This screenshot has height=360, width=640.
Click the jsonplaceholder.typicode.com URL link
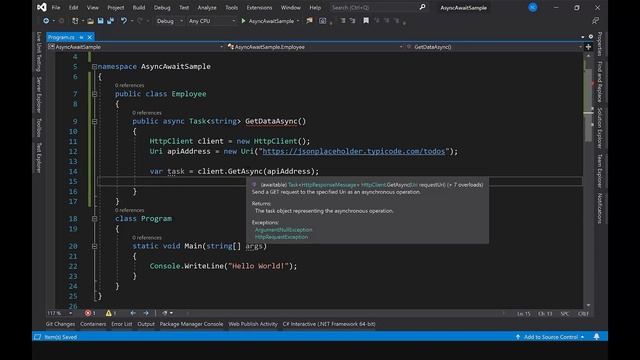353,151
